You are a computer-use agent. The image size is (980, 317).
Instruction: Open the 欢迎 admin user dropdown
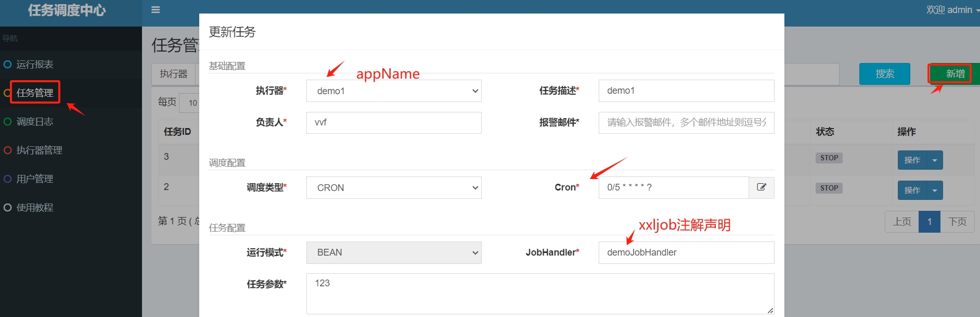point(952,10)
